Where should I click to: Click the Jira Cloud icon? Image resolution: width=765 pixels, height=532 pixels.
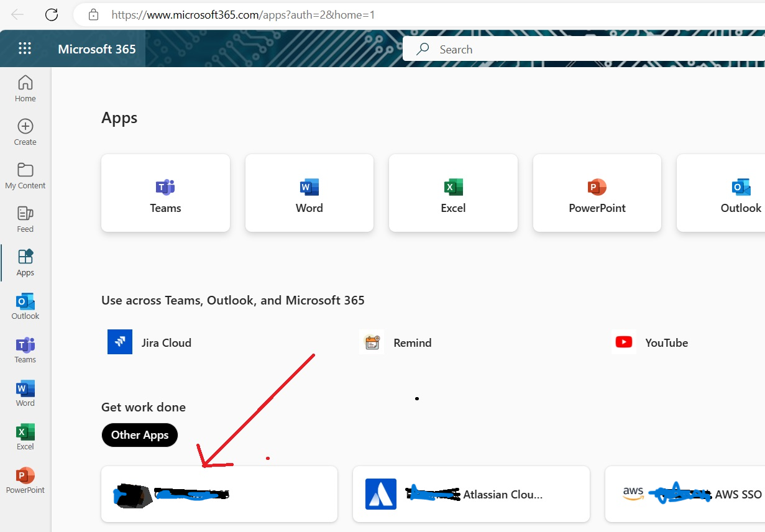(x=120, y=342)
